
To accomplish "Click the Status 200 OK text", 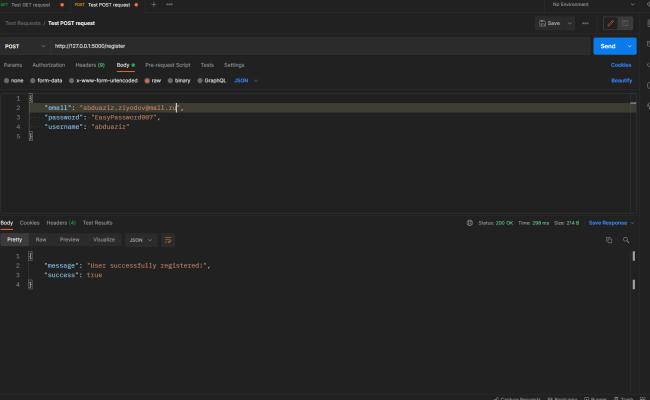I will tap(495, 223).
